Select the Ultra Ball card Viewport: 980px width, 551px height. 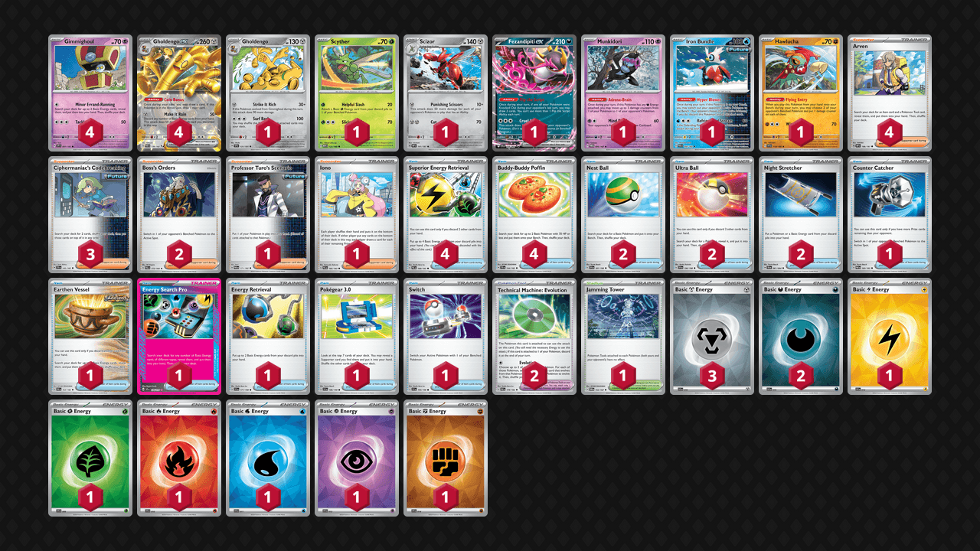(x=712, y=214)
